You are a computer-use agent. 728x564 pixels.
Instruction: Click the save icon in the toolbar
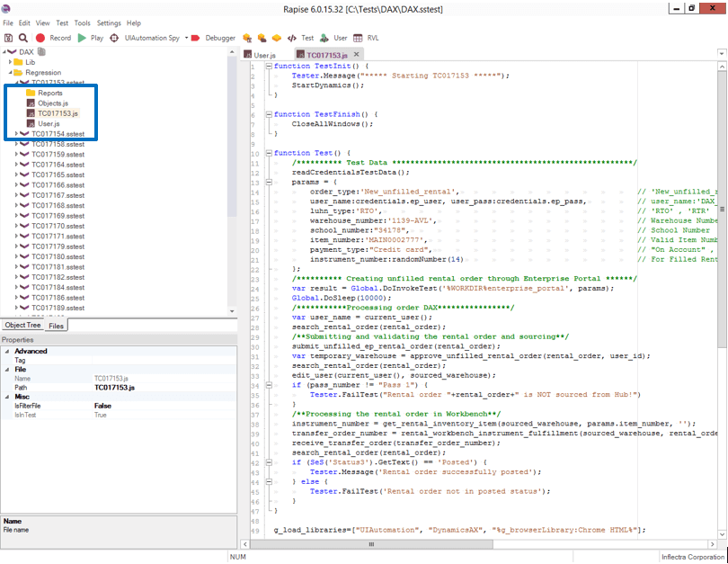click(8, 38)
